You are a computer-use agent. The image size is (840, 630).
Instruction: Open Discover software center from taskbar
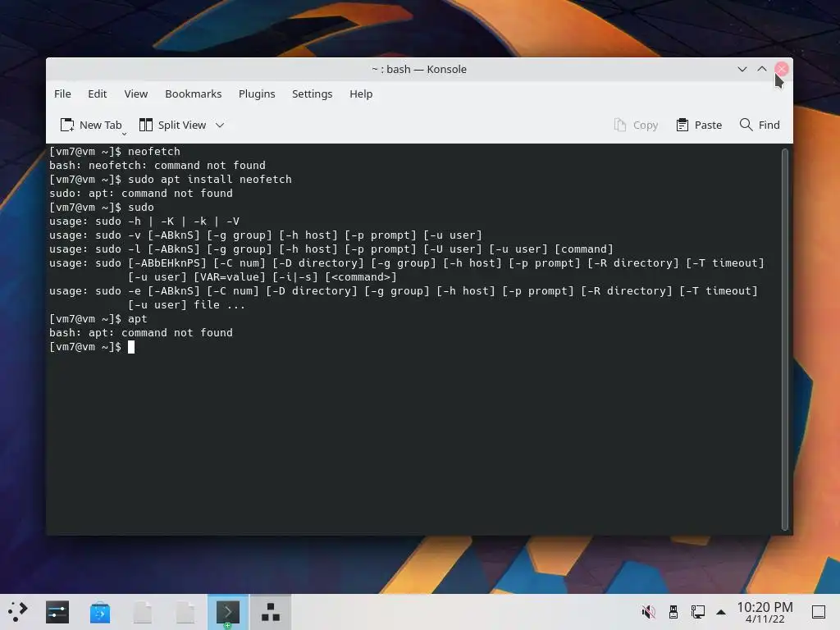point(99,612)
